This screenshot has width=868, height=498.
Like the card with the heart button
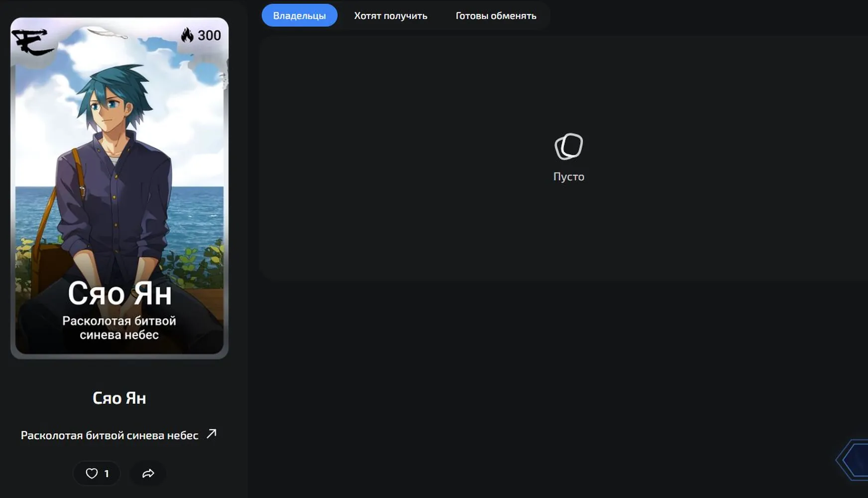click(97, 473)
